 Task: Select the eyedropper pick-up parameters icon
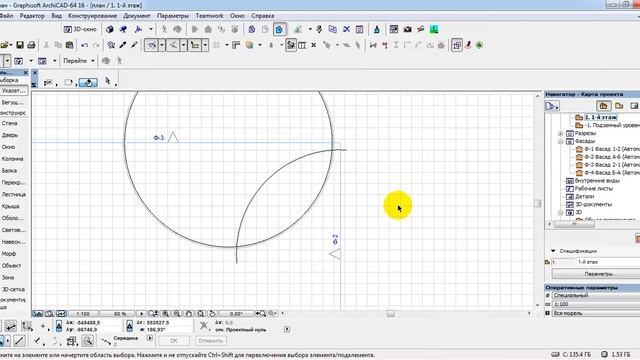coord(122,45)
